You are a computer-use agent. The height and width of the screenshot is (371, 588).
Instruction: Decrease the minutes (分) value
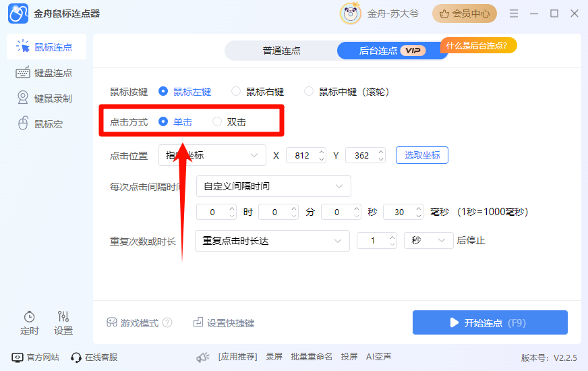295,216
